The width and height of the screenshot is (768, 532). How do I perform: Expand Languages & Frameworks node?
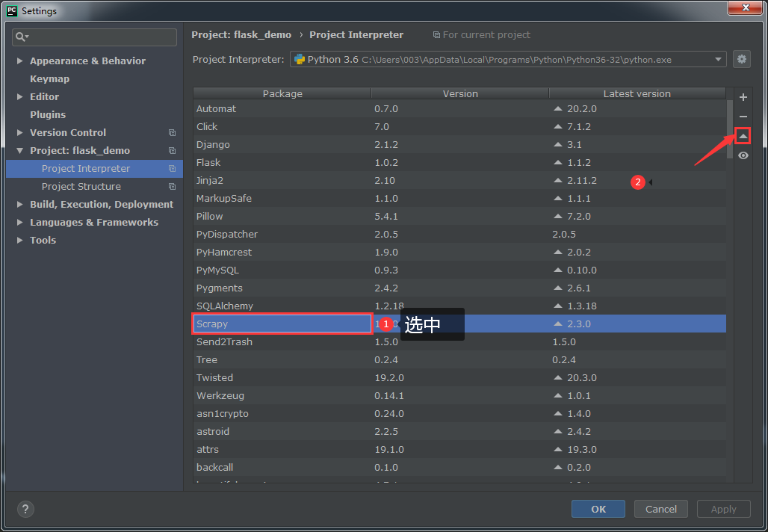pos(19,223)
